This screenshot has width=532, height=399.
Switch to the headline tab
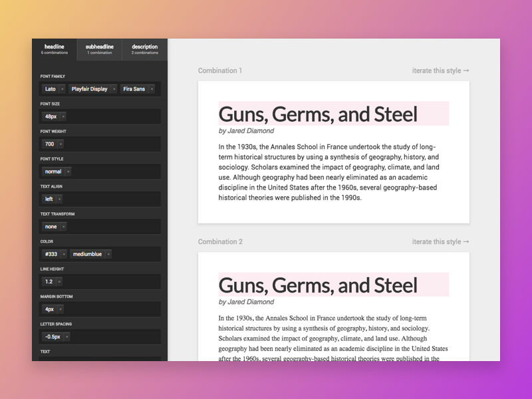pos(55,49)
